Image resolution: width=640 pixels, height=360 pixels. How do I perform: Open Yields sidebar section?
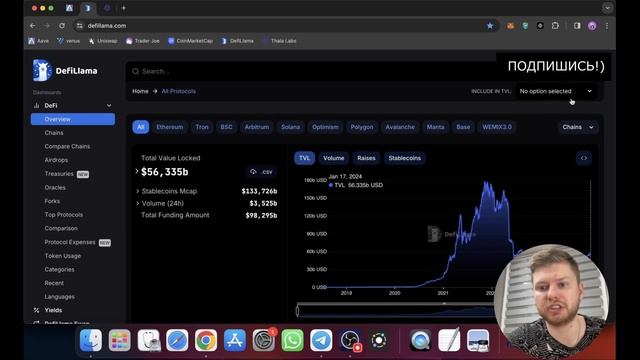[x=53, y=310]
